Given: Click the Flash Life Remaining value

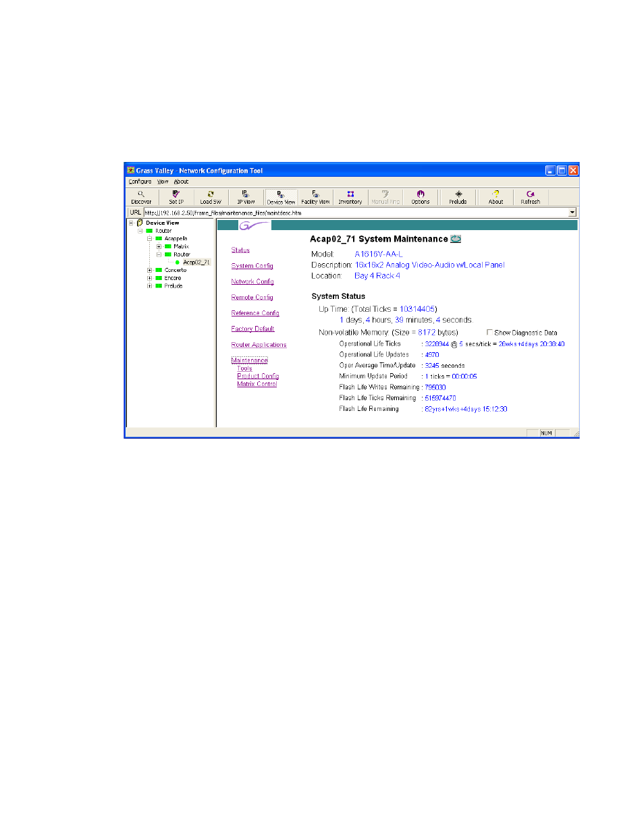Looking at the screenshot, I should click(x=466, y=409).
